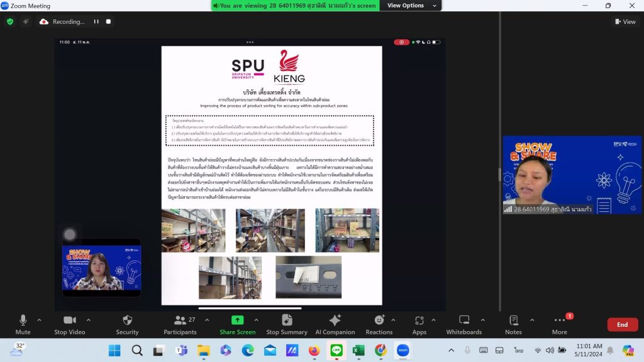
Task: Expand audio options arrow next to Mute
Action: point(39,320)
